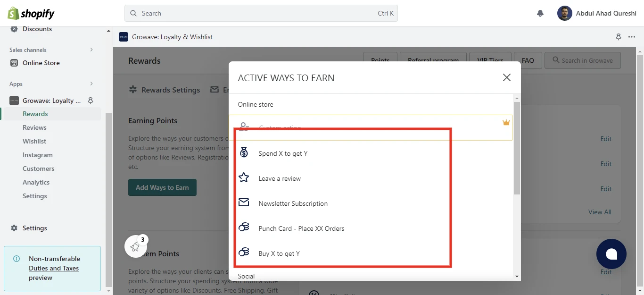Focus the Shopify Search field
Viewport: 644px width, 295px height.
[261, 13]
